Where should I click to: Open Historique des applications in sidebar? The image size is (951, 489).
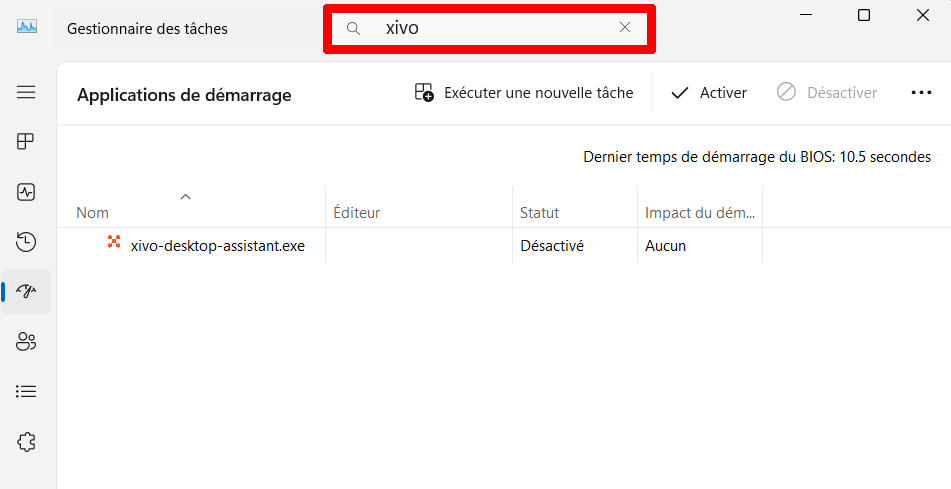click(x=26, y=242)
